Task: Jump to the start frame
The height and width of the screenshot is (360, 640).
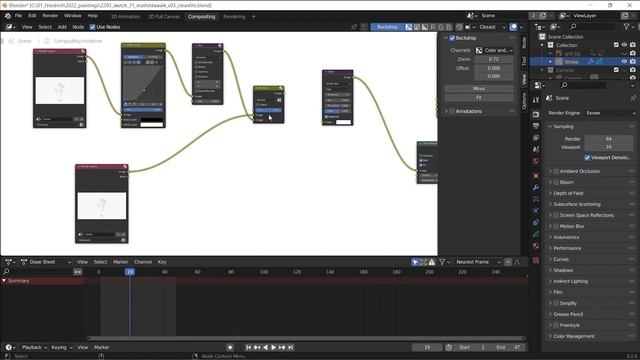Action: (248, 347)
